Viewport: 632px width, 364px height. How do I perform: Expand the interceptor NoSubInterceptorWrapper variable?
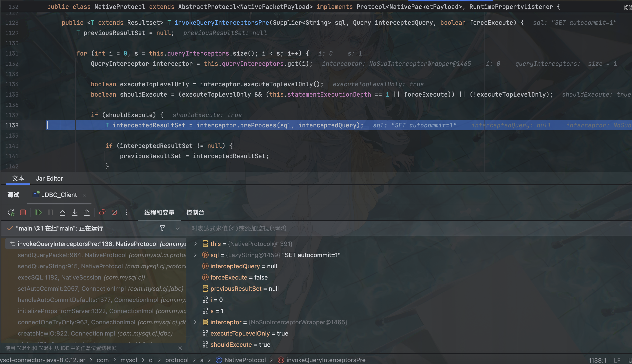(x=196, y=322)
